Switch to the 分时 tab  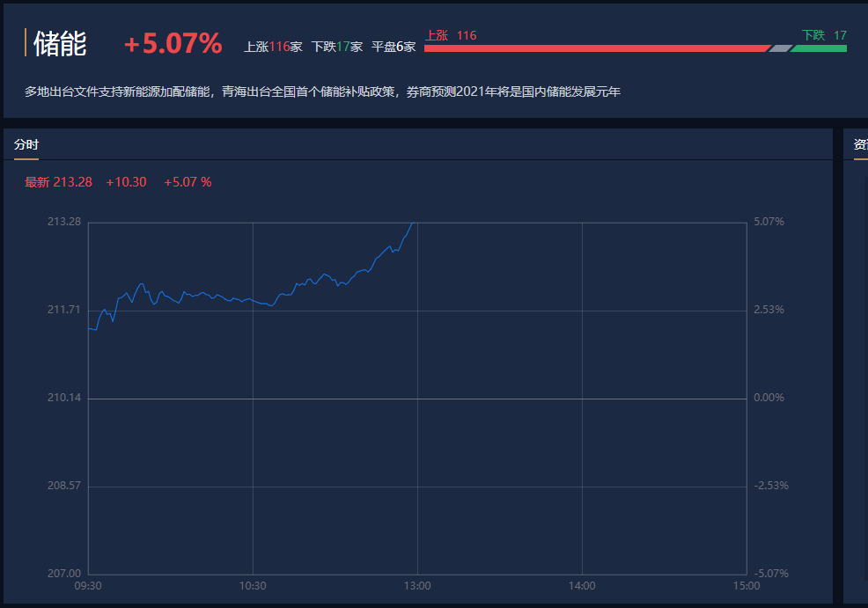(x=26, y=145)
